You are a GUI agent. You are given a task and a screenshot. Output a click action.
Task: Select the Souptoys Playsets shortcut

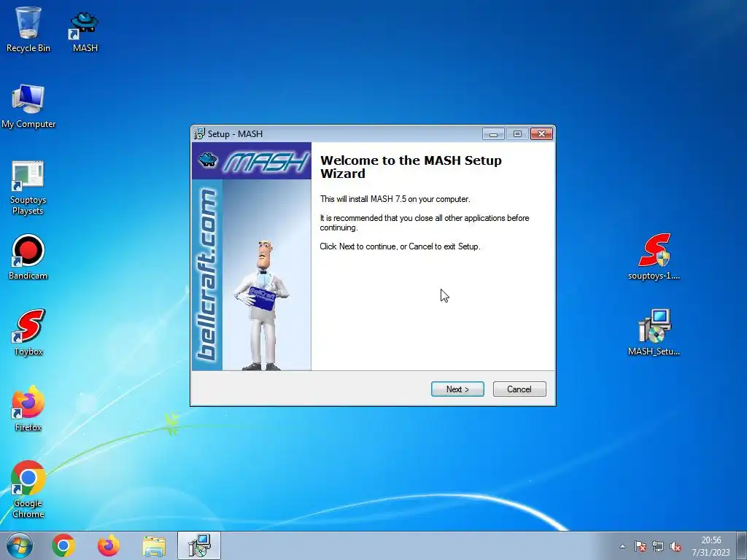[28, 188]
